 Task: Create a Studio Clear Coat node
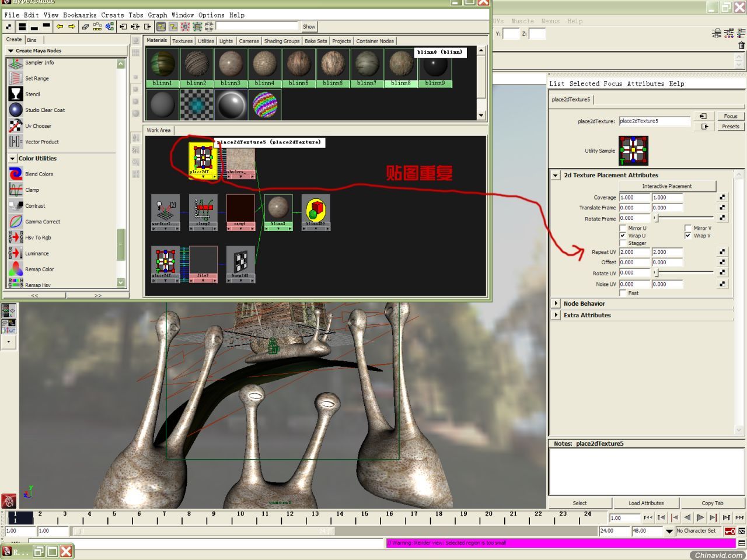(16, 110)
